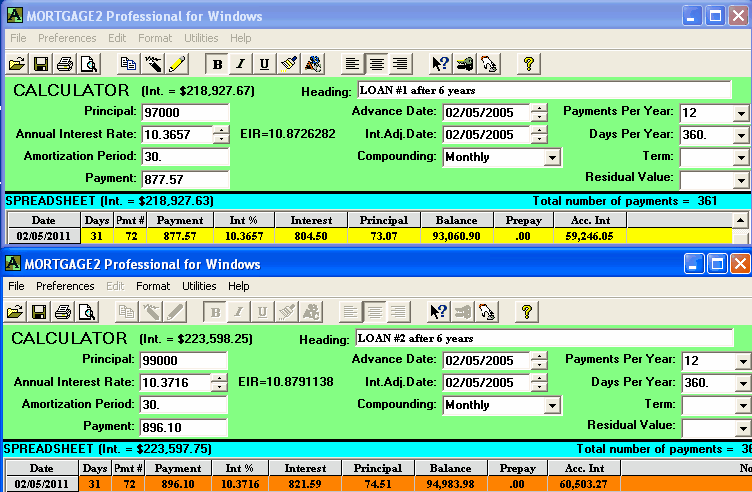Click the Annual Interest Rate spinner in Loan #2
This screenshot has width=752, height=492.
pos(219,382)
